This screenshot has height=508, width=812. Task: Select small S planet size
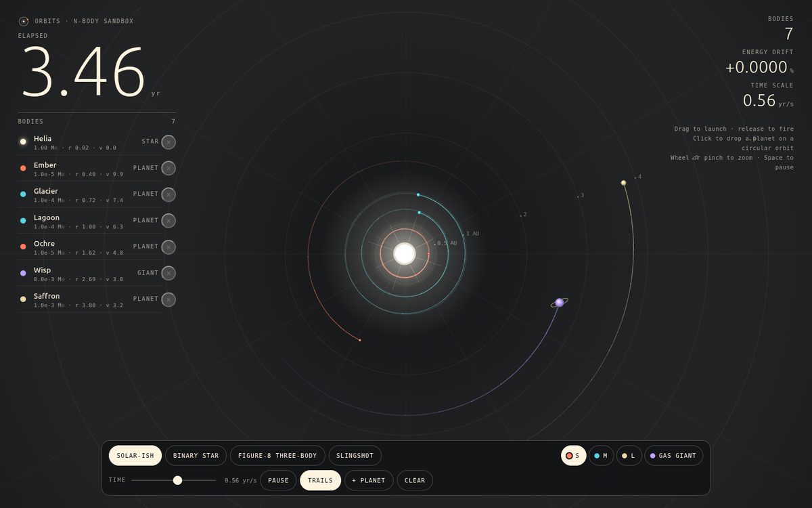pos(573,456)
